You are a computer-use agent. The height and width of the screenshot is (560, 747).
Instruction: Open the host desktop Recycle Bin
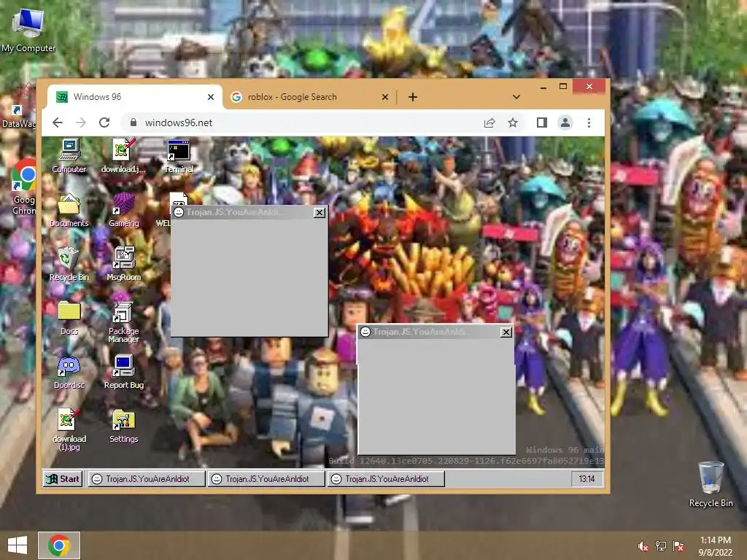pos(711,484)
